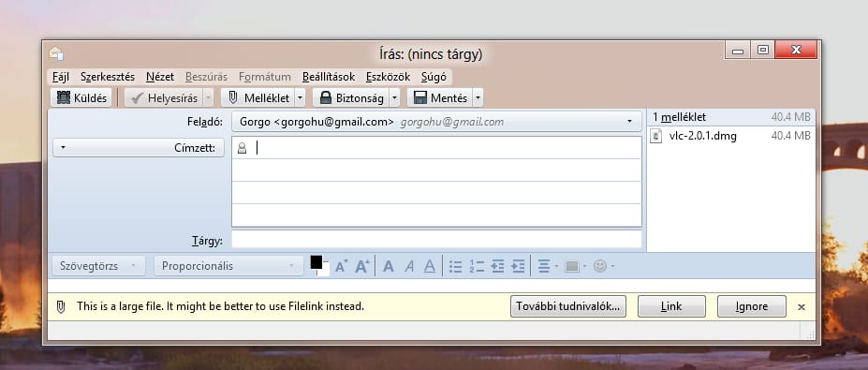This screenshot has height=370, width=868.
Task: Open Címzett recipient type selector
Action: pyautogui.click(x=139, y=148)
